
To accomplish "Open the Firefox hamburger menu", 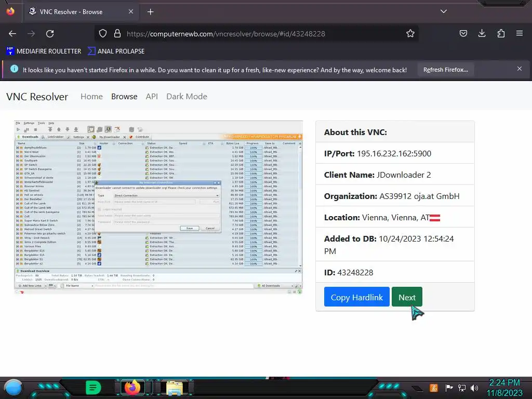I will tap(520, 33).
